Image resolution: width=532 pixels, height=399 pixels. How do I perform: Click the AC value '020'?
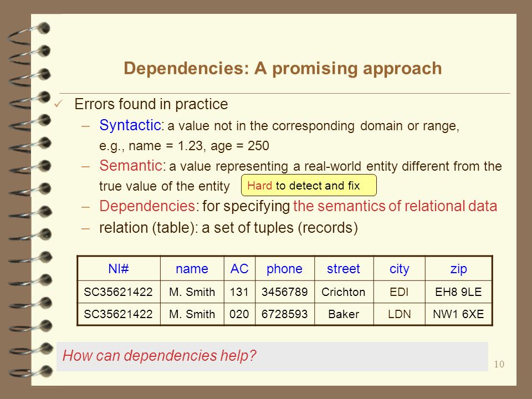tap(239, 314)
